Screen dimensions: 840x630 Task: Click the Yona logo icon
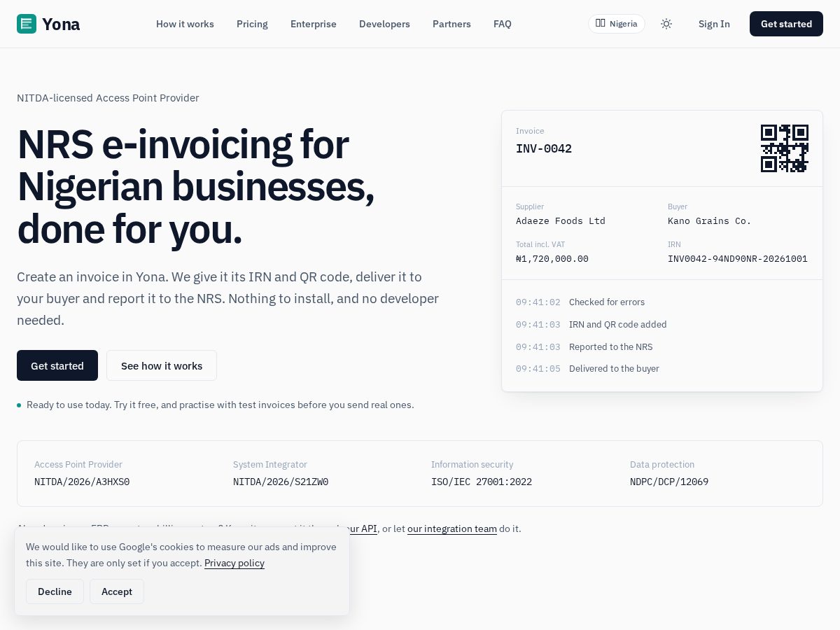[27, 24]
